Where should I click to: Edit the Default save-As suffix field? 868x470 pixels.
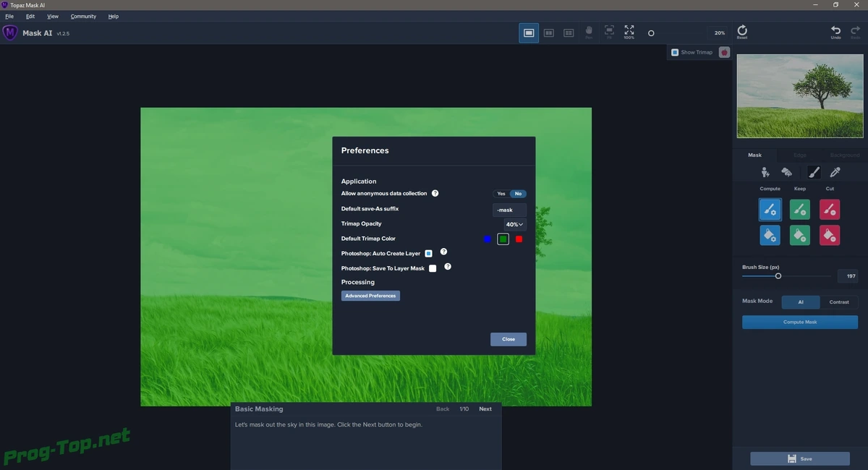click(510, 210)
